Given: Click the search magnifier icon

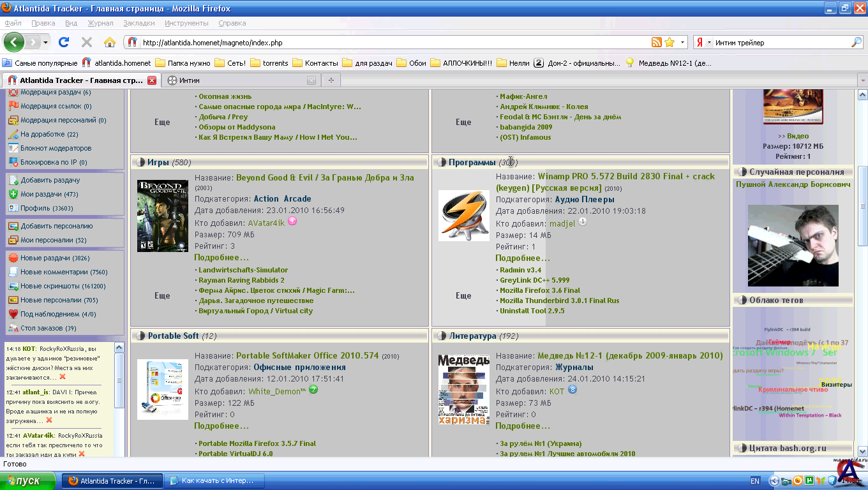Looking at the screenshot, I should click(x=857, y=43).
